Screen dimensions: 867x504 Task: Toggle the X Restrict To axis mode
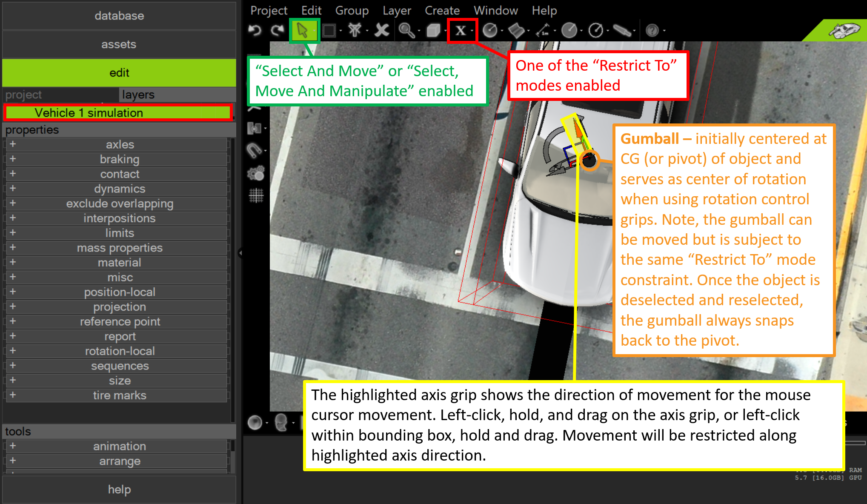[x=460, y=30]
